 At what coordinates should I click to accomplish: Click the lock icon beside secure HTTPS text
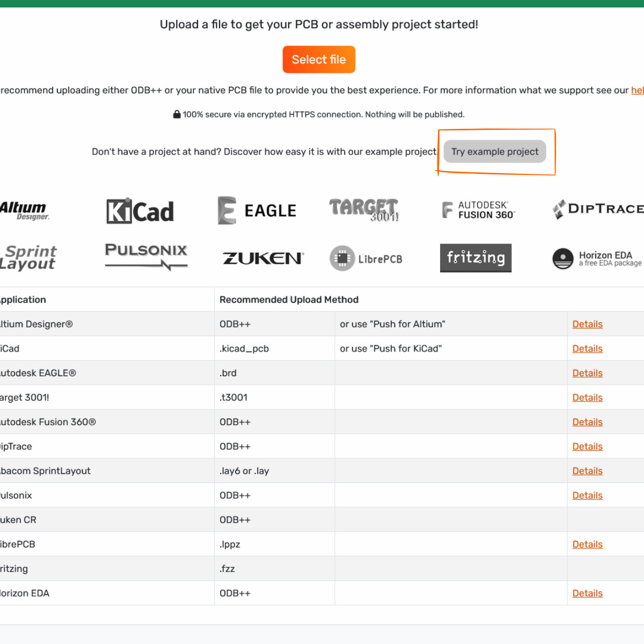(177, 114)
